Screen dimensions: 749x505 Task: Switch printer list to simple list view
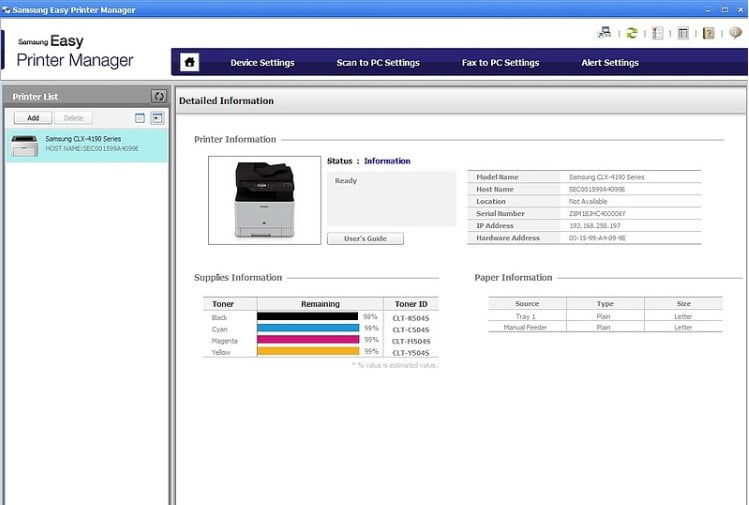139,118
